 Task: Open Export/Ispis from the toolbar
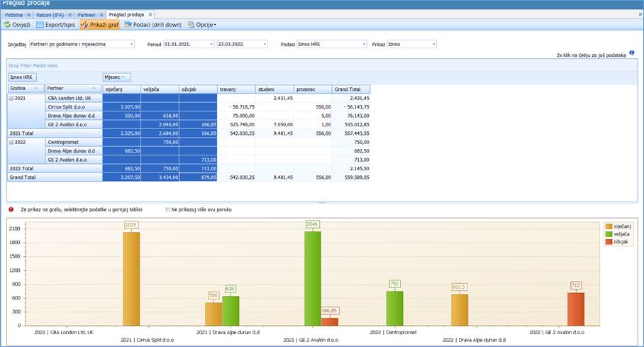coord(56,25)
